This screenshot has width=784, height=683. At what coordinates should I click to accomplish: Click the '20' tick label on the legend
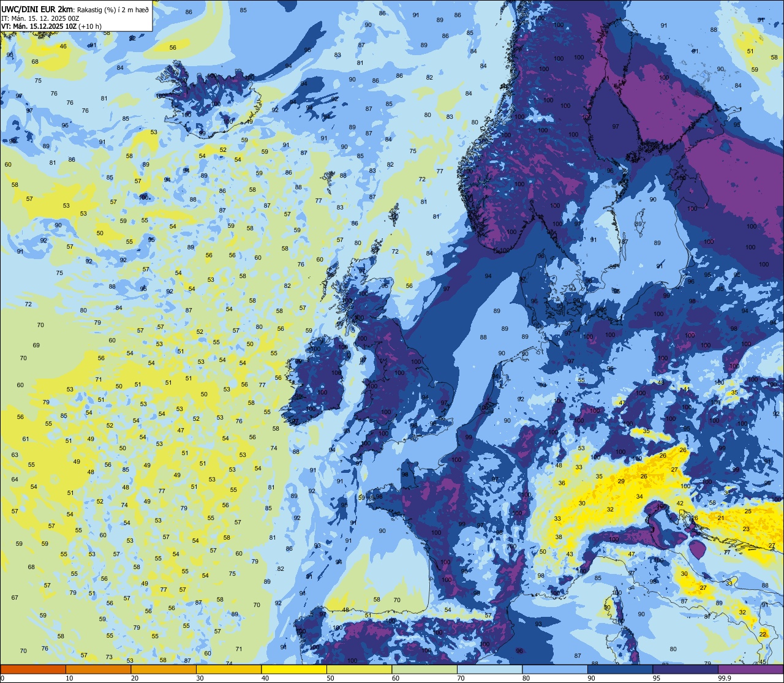[x=135, y=678]
